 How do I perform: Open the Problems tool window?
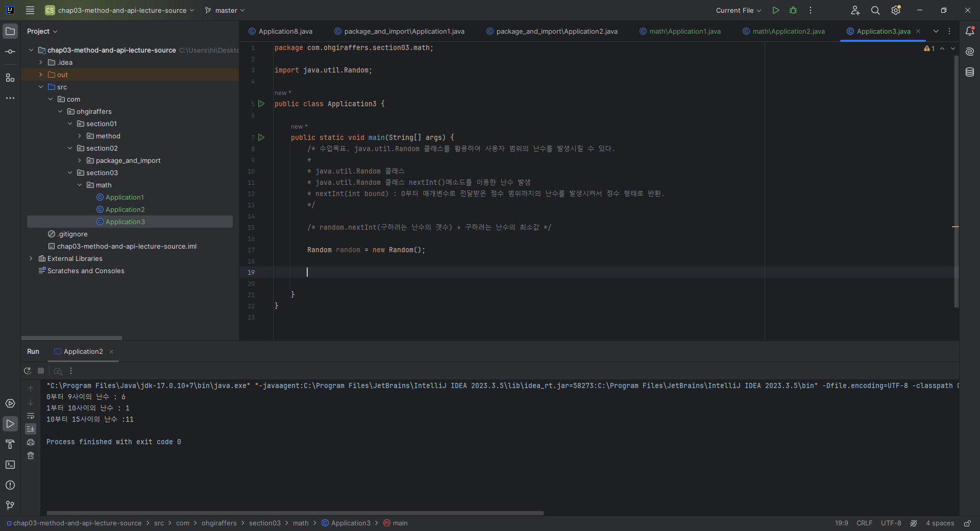point(10,485)
